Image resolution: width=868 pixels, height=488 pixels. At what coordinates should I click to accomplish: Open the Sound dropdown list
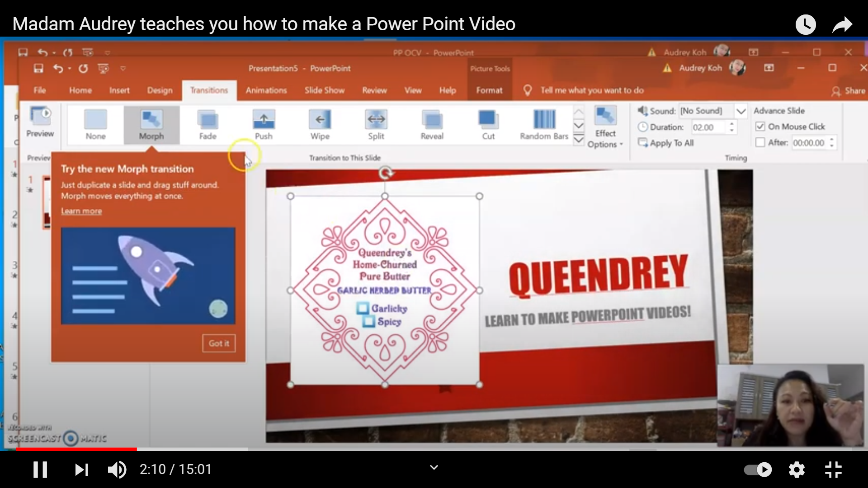pyautogui.click(x=741, y=111)
